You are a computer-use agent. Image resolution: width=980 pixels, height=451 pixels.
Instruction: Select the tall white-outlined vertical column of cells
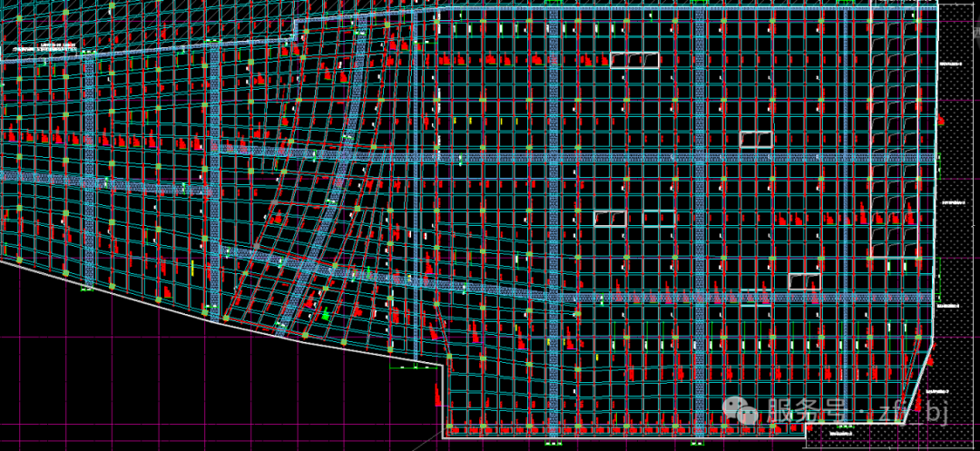[895, 129]
